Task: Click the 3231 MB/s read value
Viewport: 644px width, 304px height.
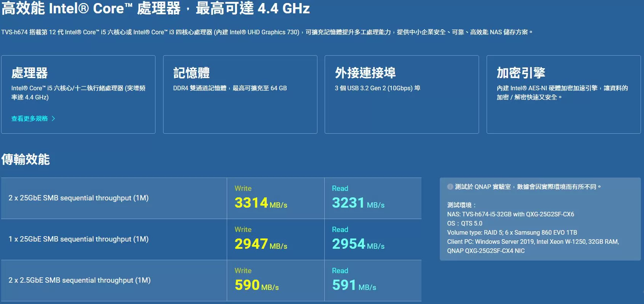Action: coord(358,203)
